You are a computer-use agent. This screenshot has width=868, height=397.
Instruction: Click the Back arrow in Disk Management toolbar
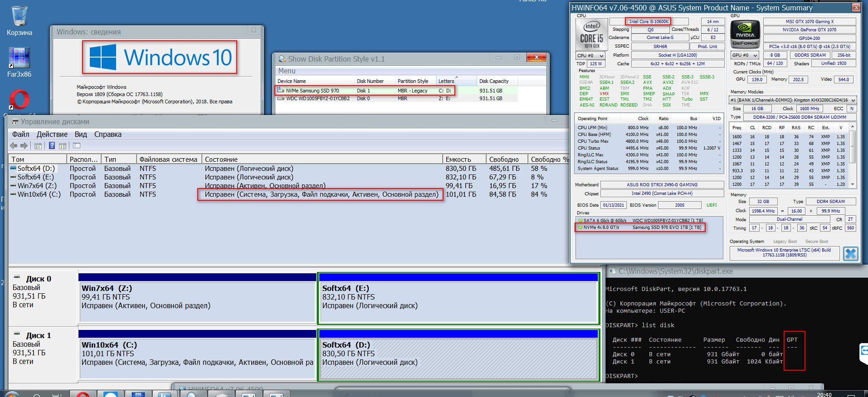pyautogui.click(x=14, y=145)
